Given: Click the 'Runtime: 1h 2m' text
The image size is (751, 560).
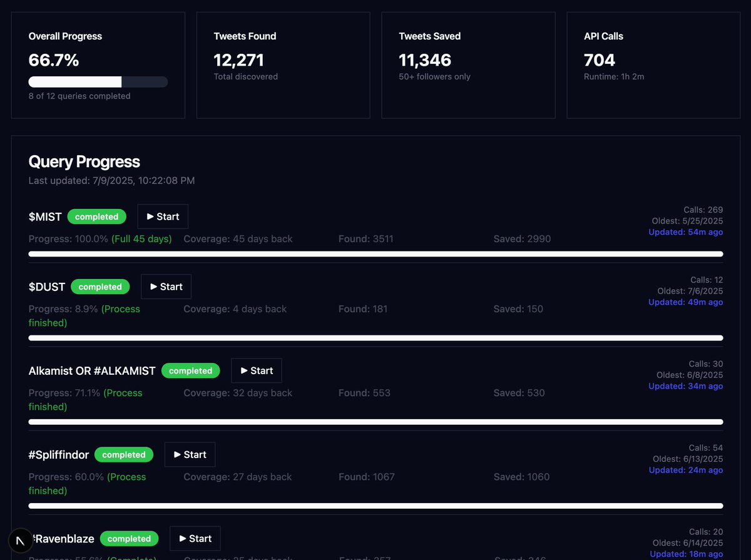Looking at the screenshot, I should click(x=614, y=76).
